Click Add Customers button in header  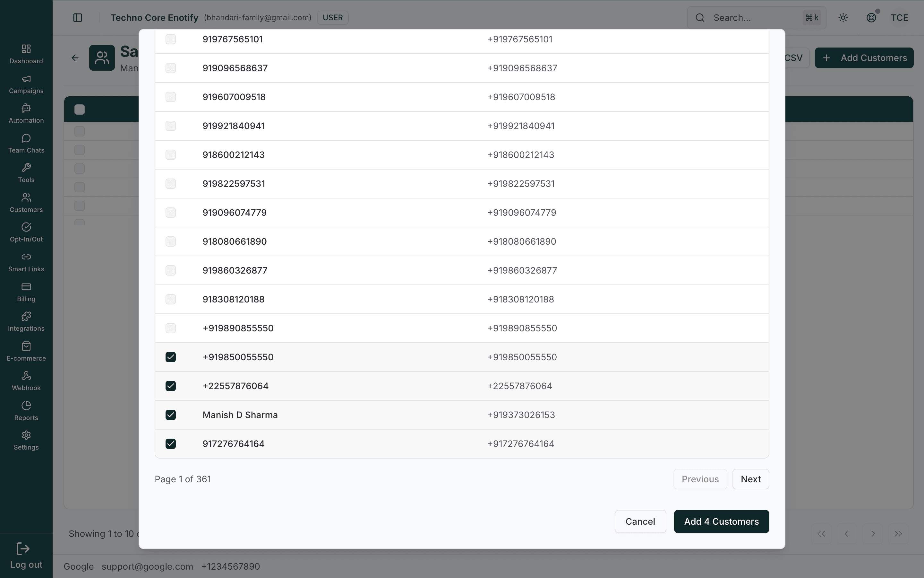pyautogui.click(x=864, y=58)
